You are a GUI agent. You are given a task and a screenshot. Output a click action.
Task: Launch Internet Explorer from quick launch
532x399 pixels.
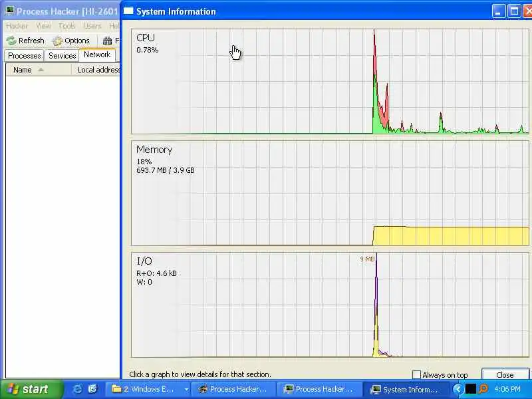(78, 389)
